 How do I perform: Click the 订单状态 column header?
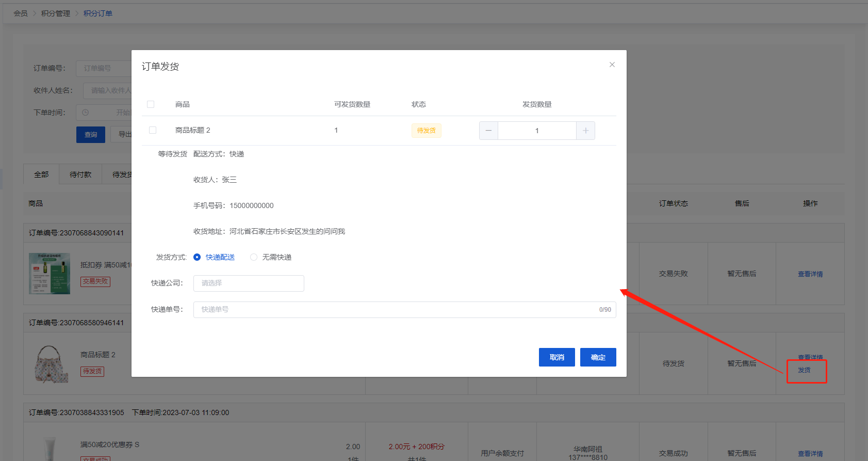pyautogui.click(x=674, y=203)
